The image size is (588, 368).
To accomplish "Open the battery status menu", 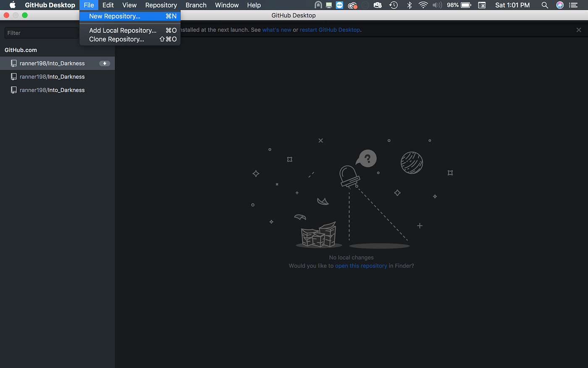I will pyautogui.click(x=459, y=5).
